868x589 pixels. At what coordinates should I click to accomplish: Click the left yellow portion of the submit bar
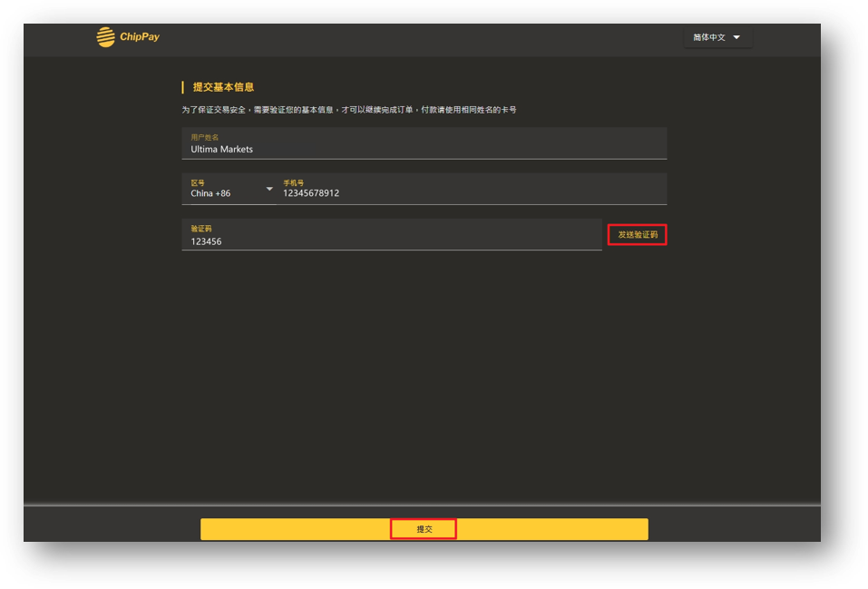(x=295, y=529)
